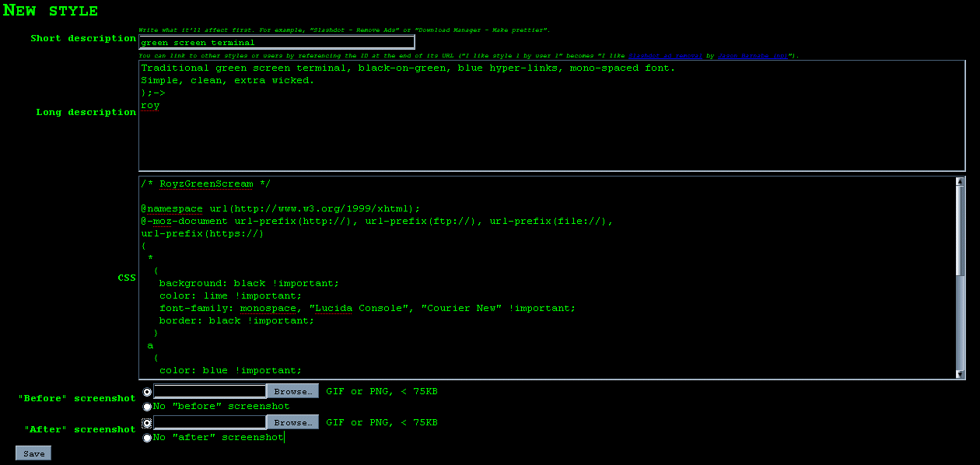Screen dimensions: 980x465
Task: Click the "@namespace url" line in CSS
Action: pyautogui.click(x=281, y=208)
